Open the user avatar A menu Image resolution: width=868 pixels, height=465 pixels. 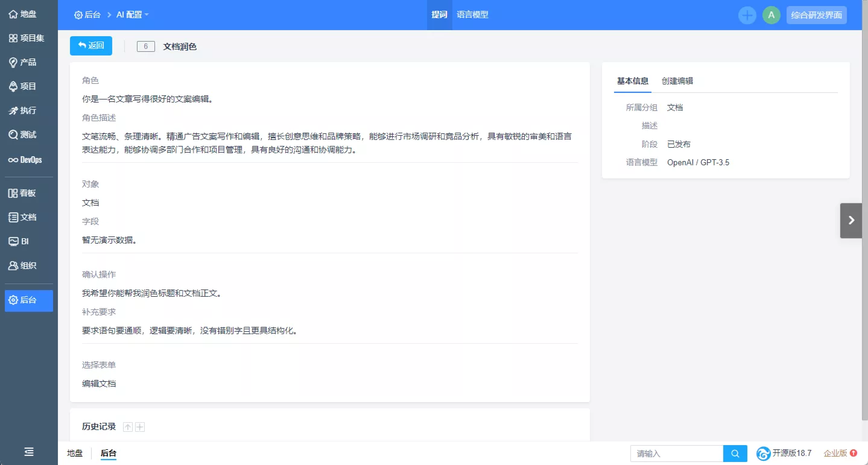pyautogui.click(x=771, y=15)
